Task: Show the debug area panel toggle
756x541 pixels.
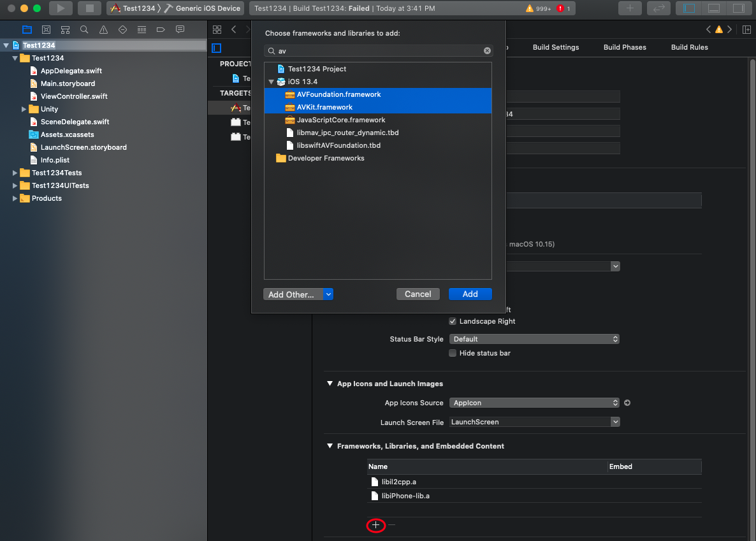Action: [x=714, y=8]
